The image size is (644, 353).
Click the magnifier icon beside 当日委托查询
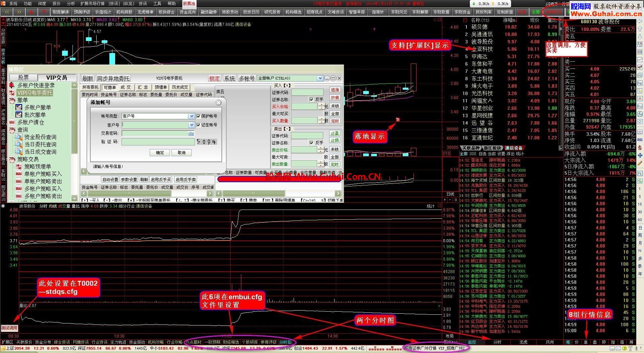pyautogui.click(x=19, y=144)
